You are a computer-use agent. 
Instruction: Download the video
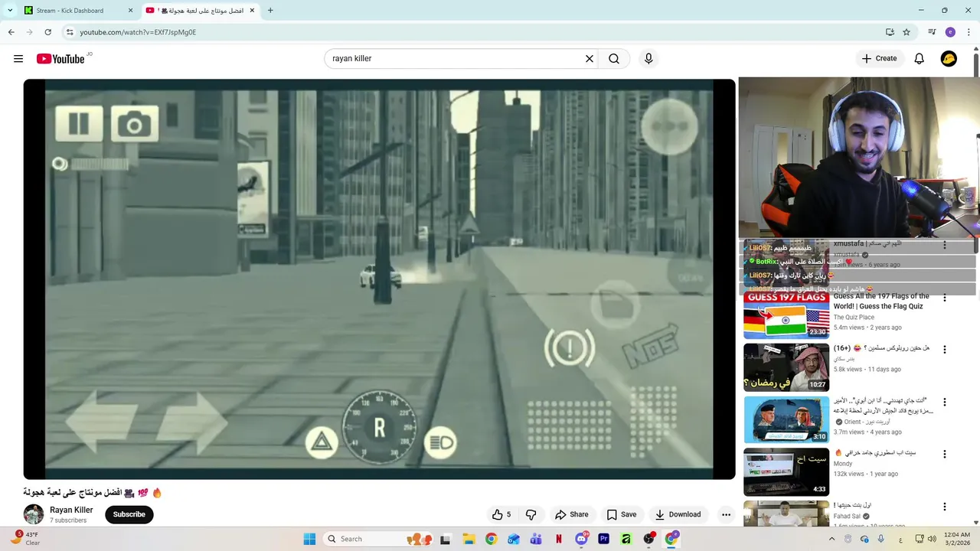tap(678, 515)
